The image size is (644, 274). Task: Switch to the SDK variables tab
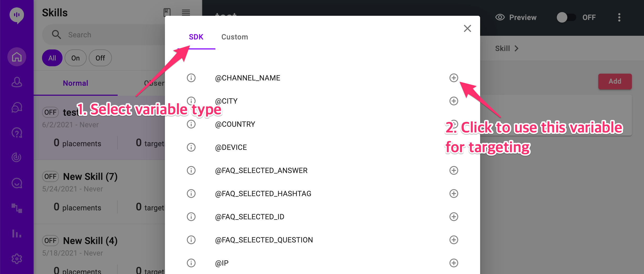(196, 37)
